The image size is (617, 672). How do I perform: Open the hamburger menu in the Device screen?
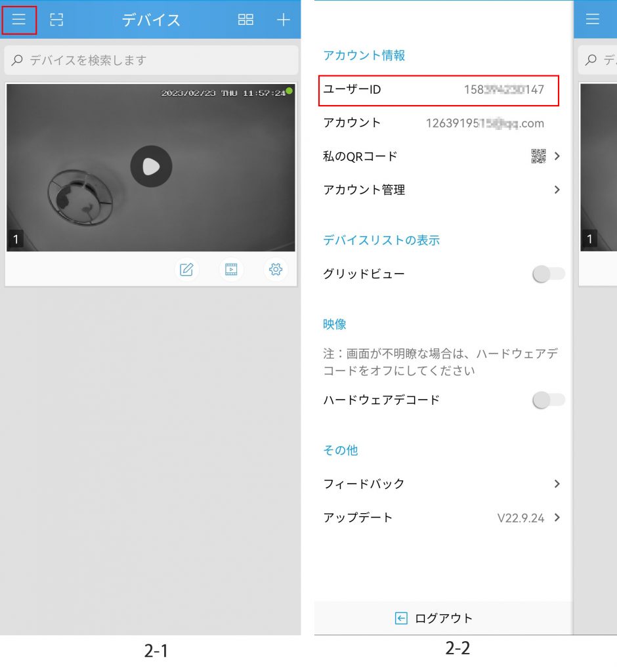point(19,20)
